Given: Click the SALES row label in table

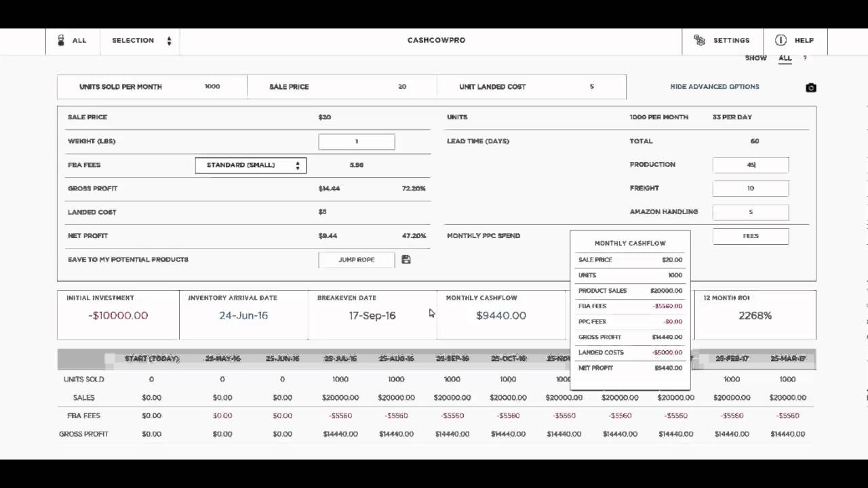Looking at the screenshot, I should (84, 398).
